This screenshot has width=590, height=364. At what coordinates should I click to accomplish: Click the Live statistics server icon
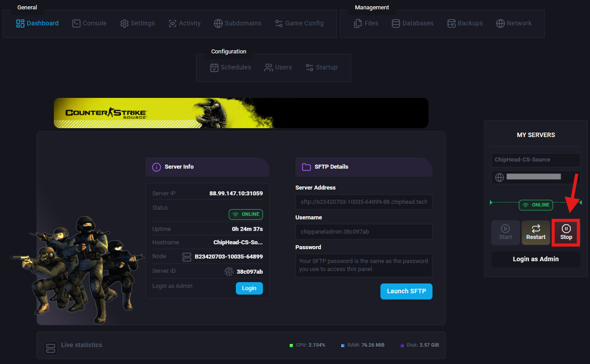(x=51, y=348)
